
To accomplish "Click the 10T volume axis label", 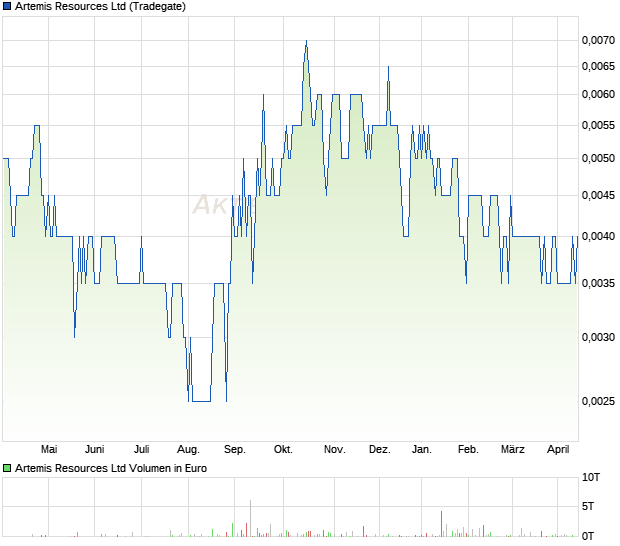I will click(x=591, y=477).
